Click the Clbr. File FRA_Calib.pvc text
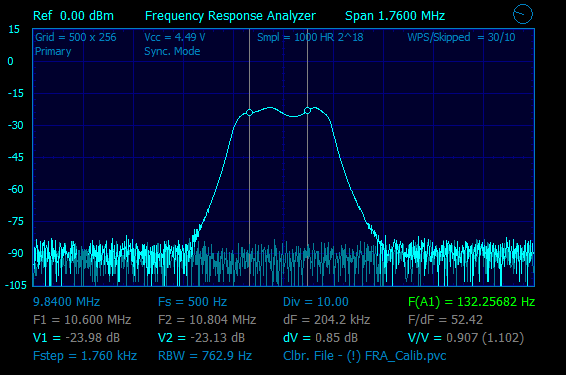566x375 pixels. pyautogui.click(x=365, y=356)
